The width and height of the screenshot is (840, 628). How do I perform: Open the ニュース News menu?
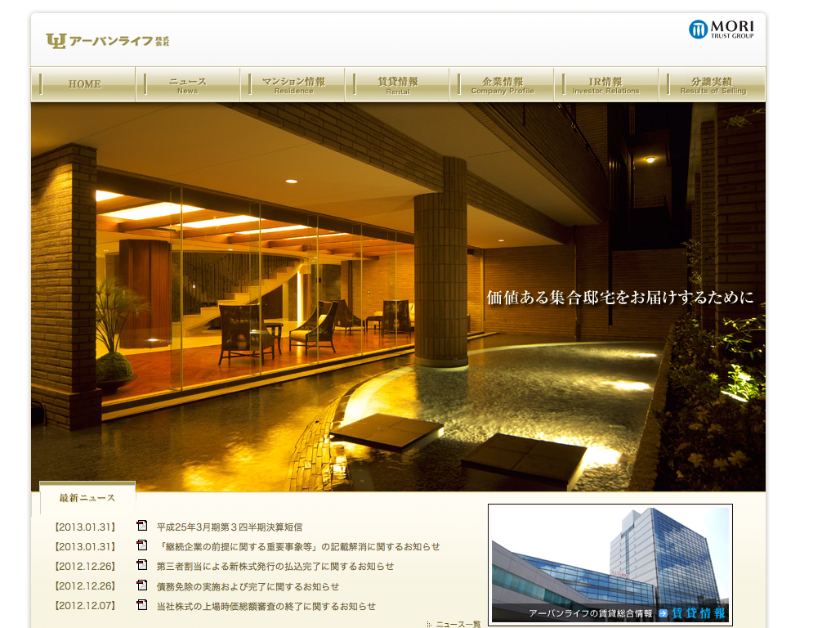(x=188, y=85)
